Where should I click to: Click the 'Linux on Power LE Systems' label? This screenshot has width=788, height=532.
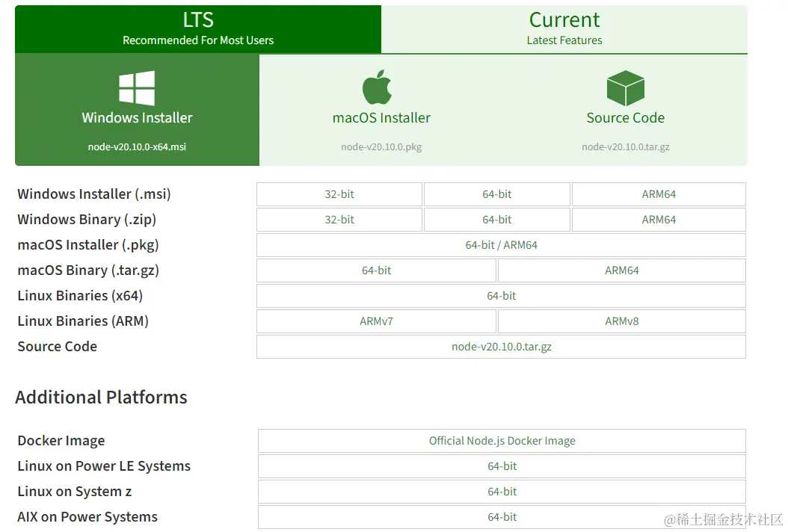click(104, 466)
